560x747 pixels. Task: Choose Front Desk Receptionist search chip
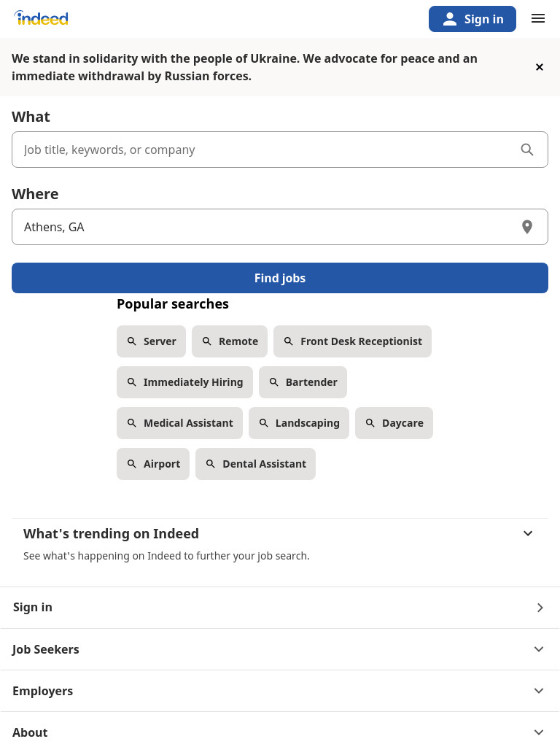pos(352,341)
